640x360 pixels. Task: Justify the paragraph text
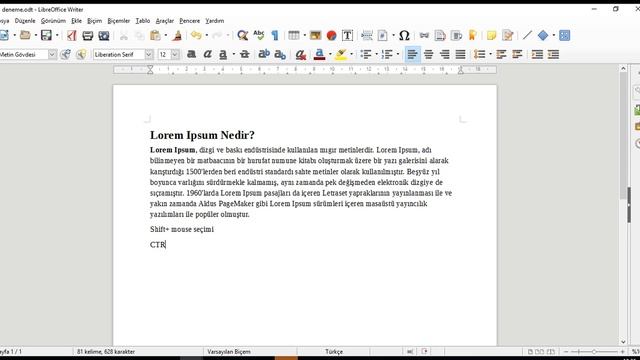[460, 54]
